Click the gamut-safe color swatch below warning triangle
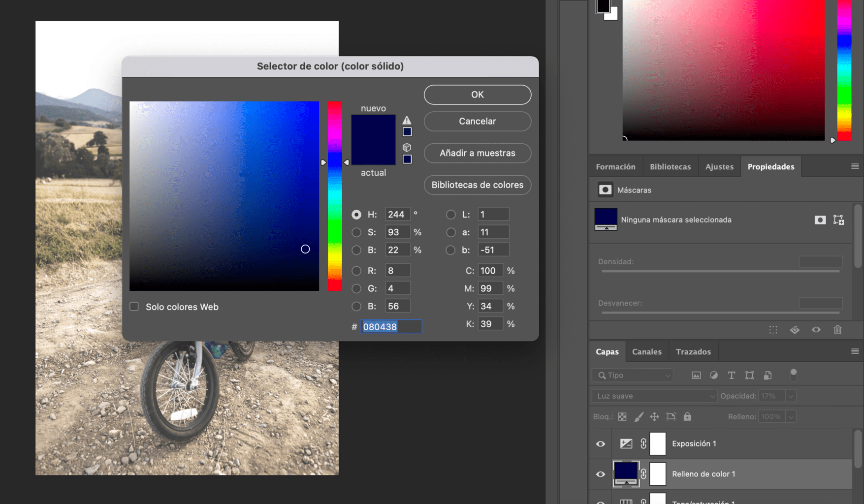This screenshot has height=504, width=864. pyautogui.click(x=407, y=132)
